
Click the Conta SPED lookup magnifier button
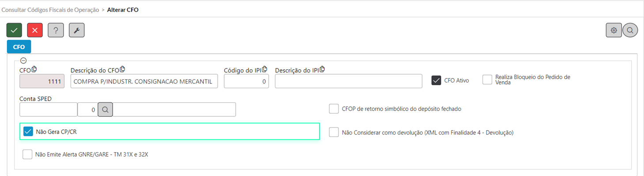pyautogui.click(x=105, y=109)
